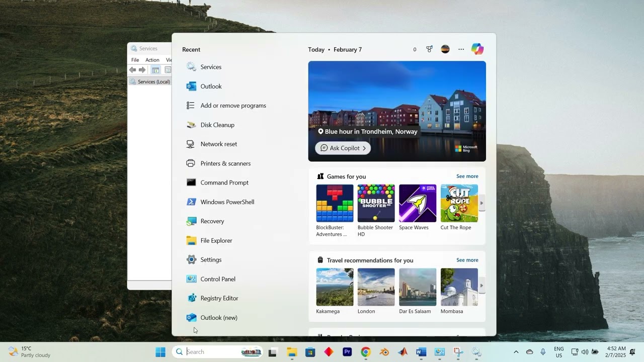Show next games with carousel arrow
Screen dimensions: 644x362
pos(481,203)
